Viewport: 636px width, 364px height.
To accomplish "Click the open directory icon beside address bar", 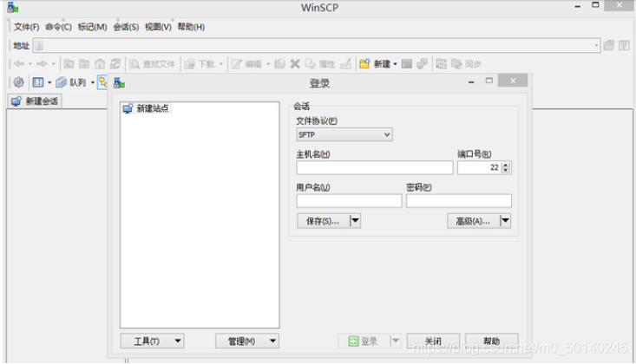I will click(x=608, y=45).
